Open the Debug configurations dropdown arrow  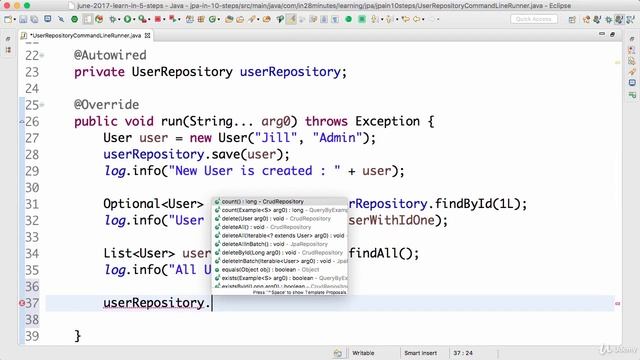click(119, 19)
